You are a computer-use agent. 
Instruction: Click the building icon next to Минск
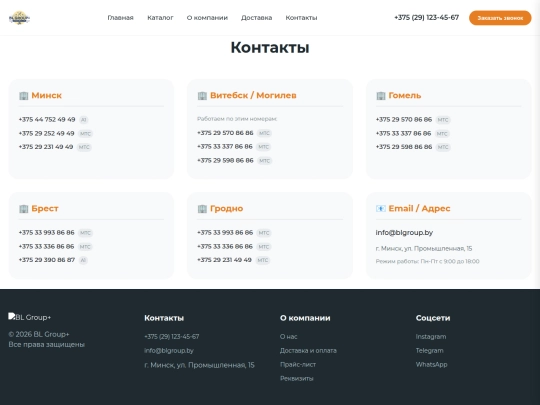click(x=23, y=96)
